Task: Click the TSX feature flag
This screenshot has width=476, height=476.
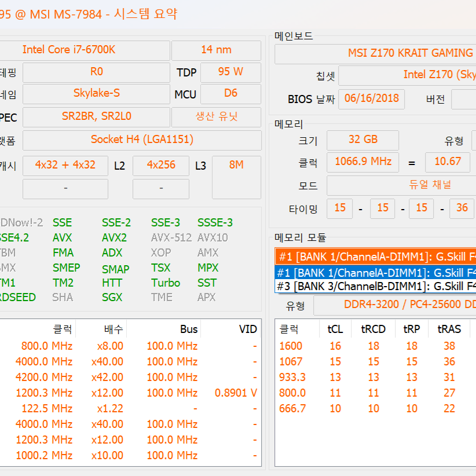Action: [160, 268]
